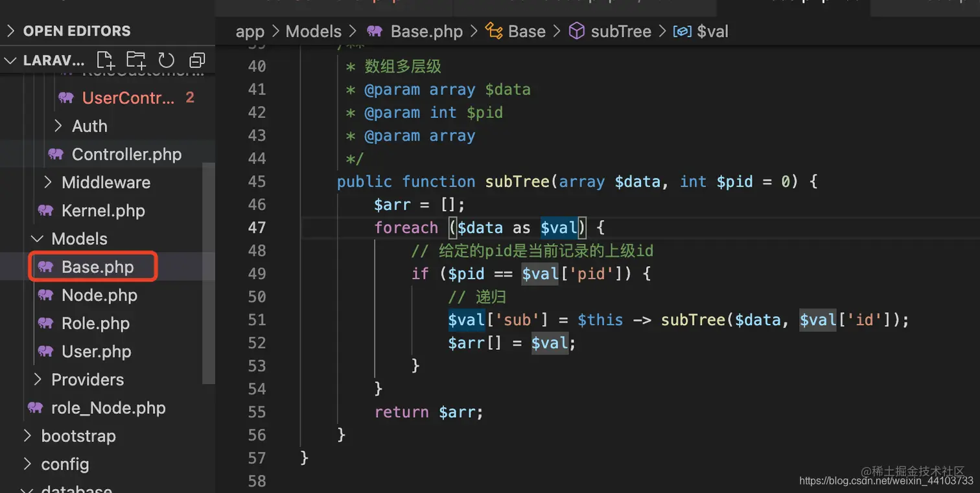Select Base.php in the Models folder
980x493 pixels.
(x=98, y=267)
